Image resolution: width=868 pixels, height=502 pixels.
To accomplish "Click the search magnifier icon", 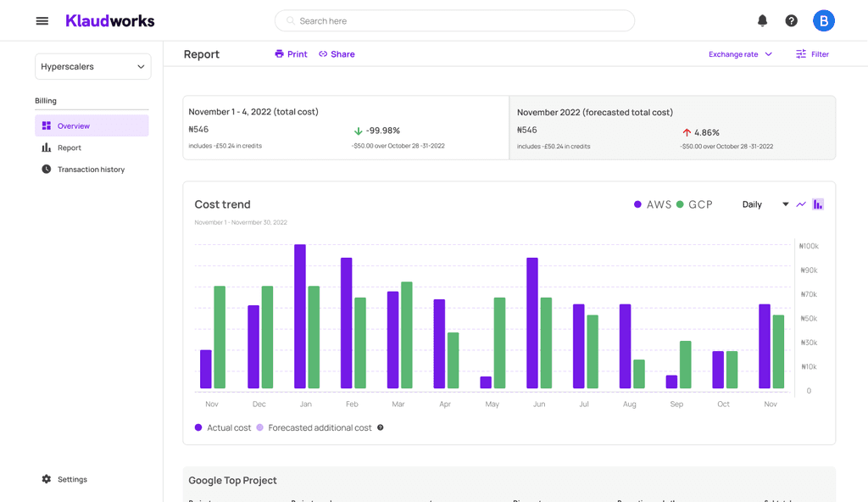I will pos(290,20).
